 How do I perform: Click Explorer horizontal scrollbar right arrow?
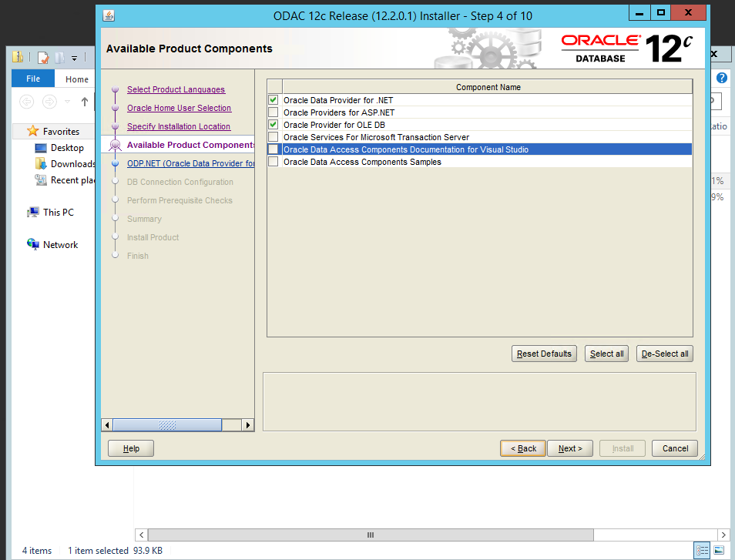tap(723, 535)
